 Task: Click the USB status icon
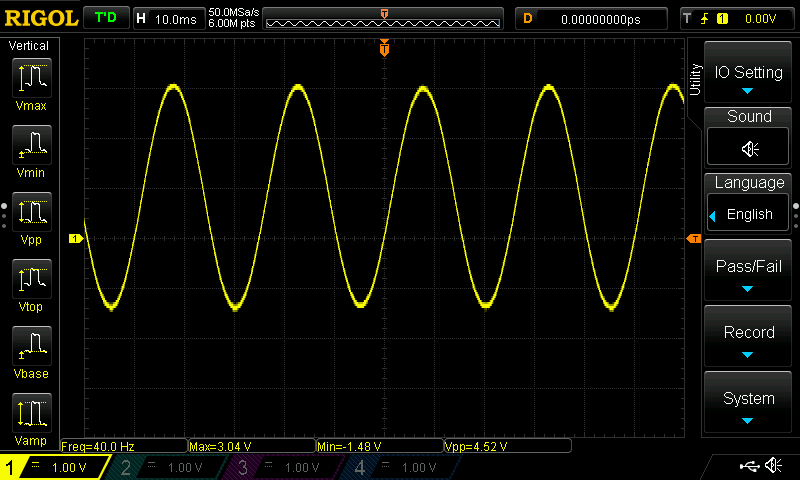tap(749, 465)
